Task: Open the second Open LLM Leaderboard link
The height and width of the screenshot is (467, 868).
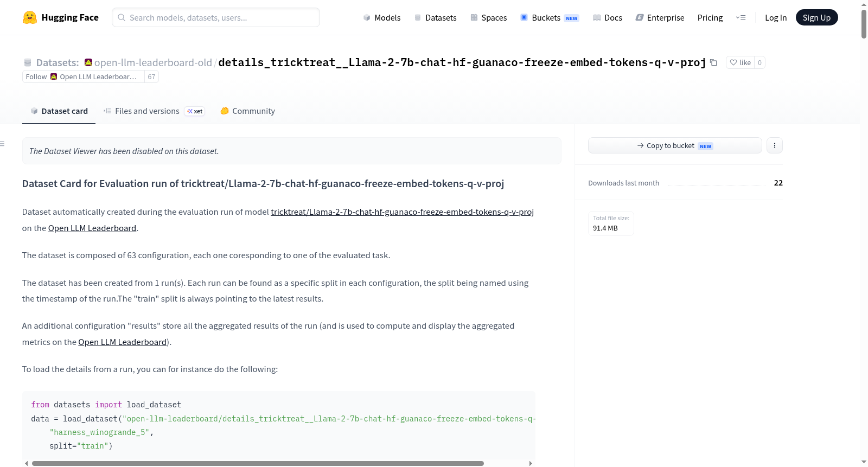Action: (122, 342)
